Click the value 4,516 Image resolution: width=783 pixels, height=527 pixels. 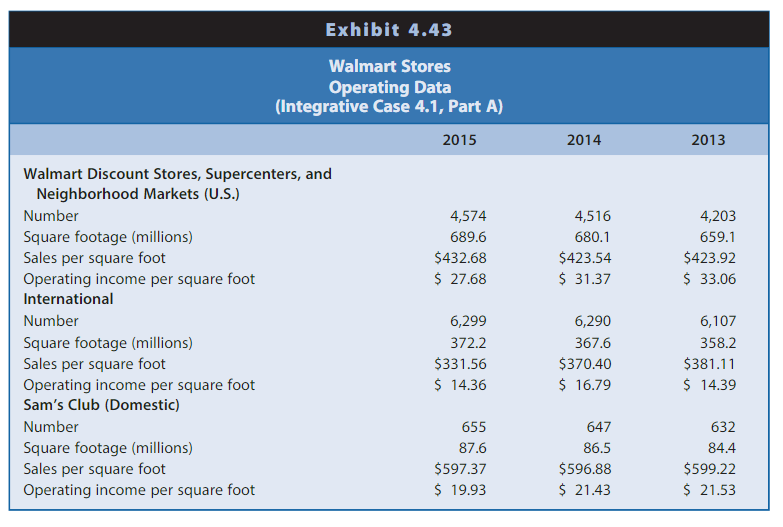coord(592,216)
